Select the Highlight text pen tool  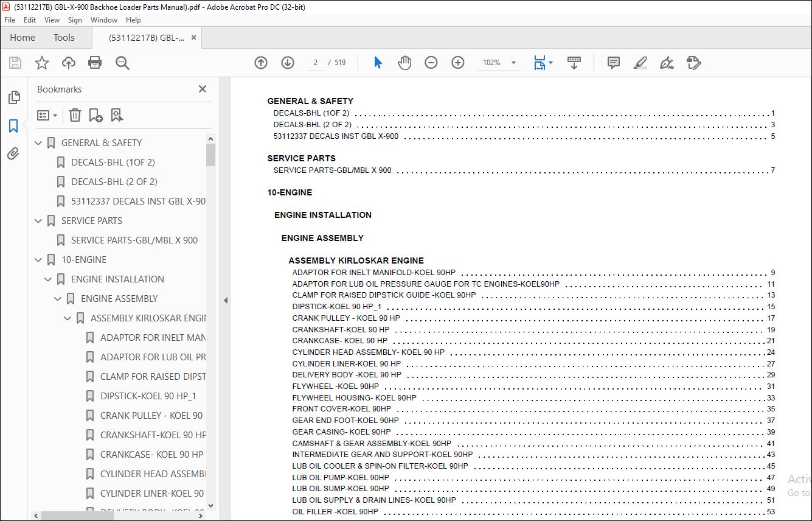640,63
